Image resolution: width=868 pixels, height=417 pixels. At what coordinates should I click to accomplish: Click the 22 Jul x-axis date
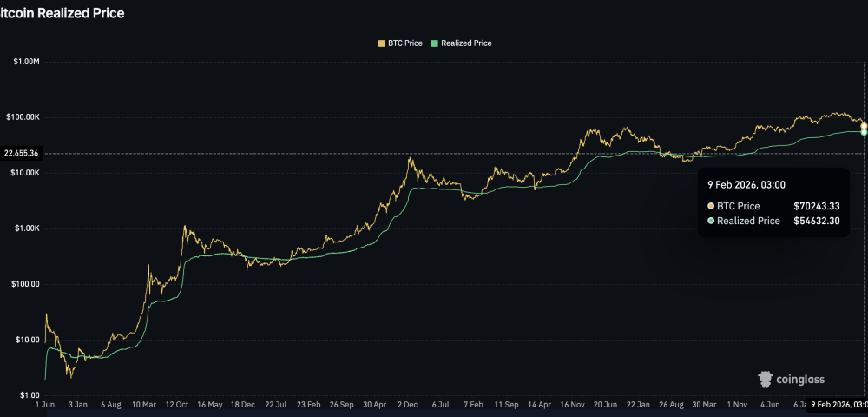click(x=276, y=406)
